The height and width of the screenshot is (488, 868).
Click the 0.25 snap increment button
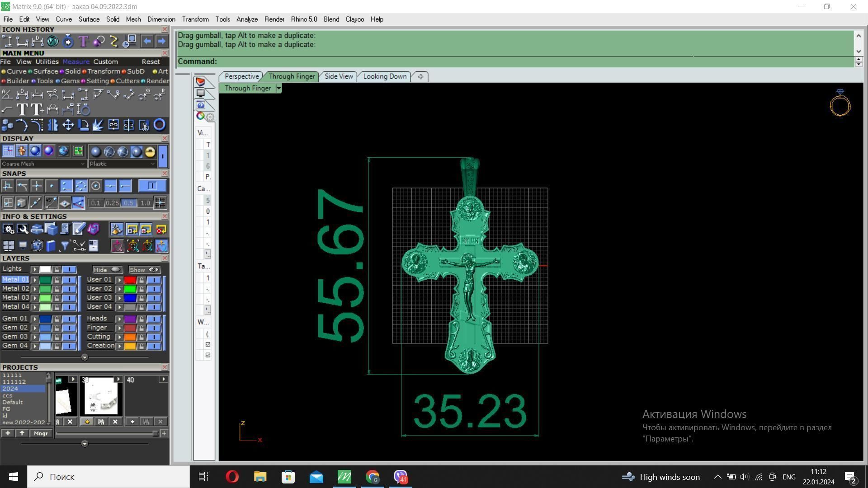coord(112,203)
